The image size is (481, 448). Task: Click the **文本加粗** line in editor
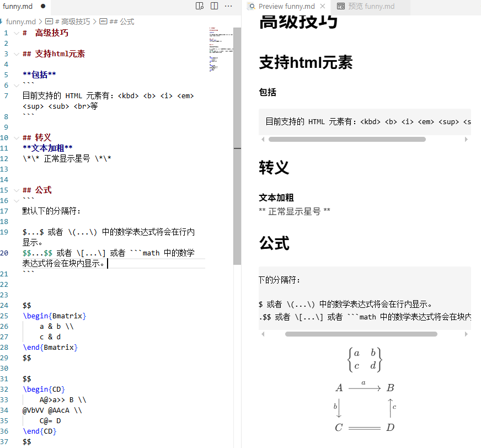click(47, 148)
